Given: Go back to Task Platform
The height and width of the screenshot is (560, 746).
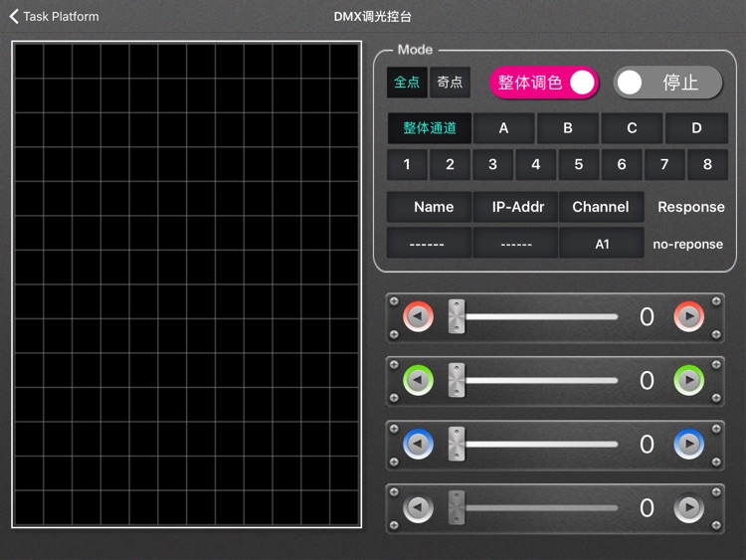Looking at the screenshot, I should click(54, 16).
